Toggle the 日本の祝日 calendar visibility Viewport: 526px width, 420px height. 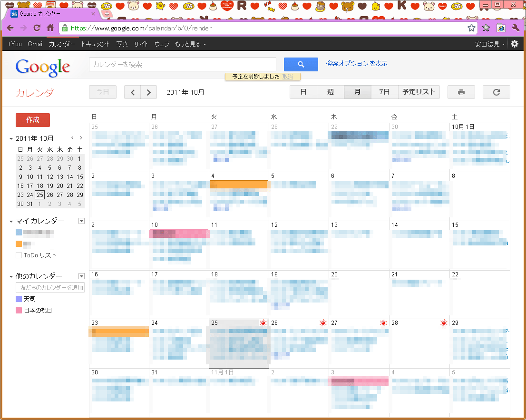19,311
